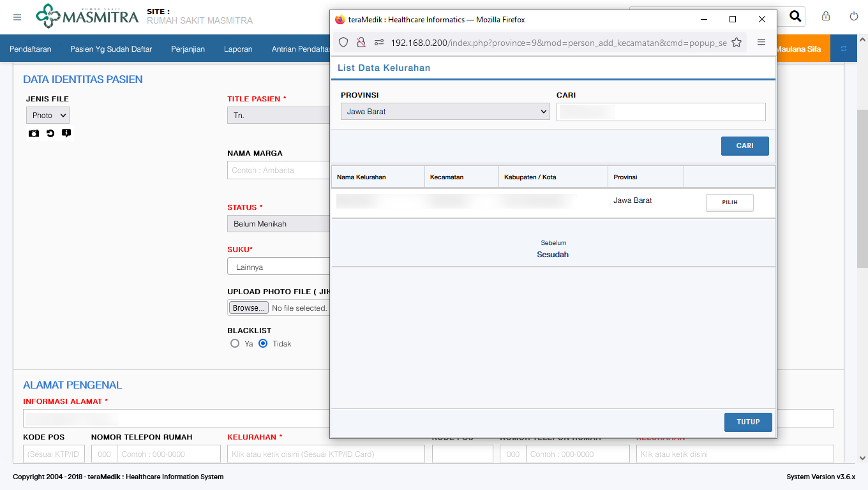
Task: Open the Title Pasien dropdown showing Tn.
Action: [278, 115]
